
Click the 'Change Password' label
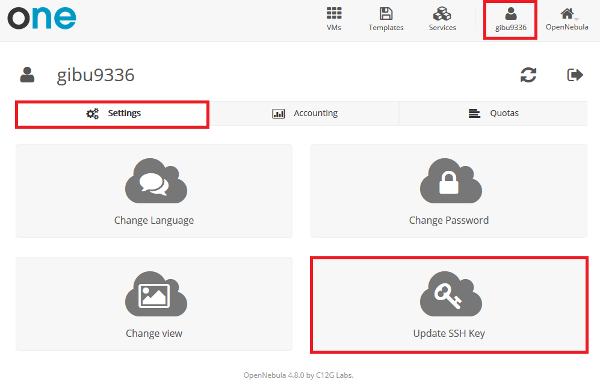(x=449, y=220)
